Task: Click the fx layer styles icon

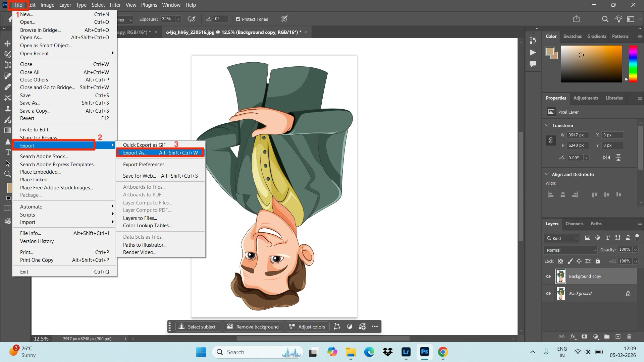Action: [573, 337]
